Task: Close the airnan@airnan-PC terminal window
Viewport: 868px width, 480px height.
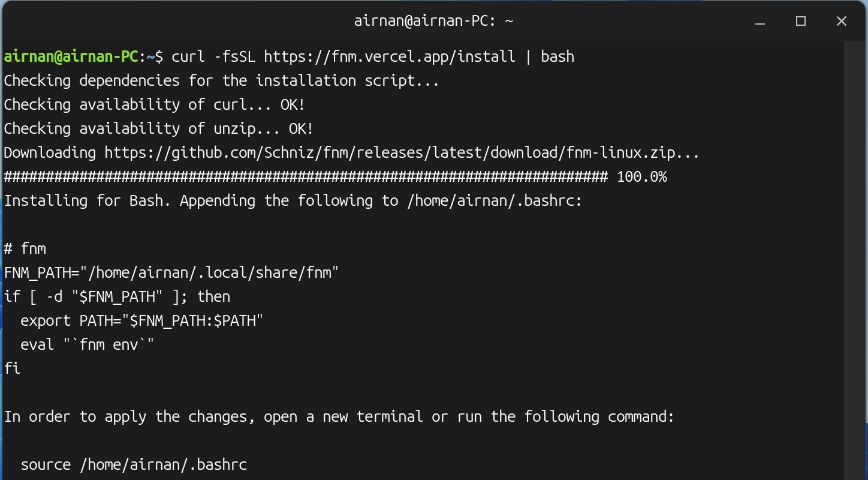Action: (x=841, y=22)
